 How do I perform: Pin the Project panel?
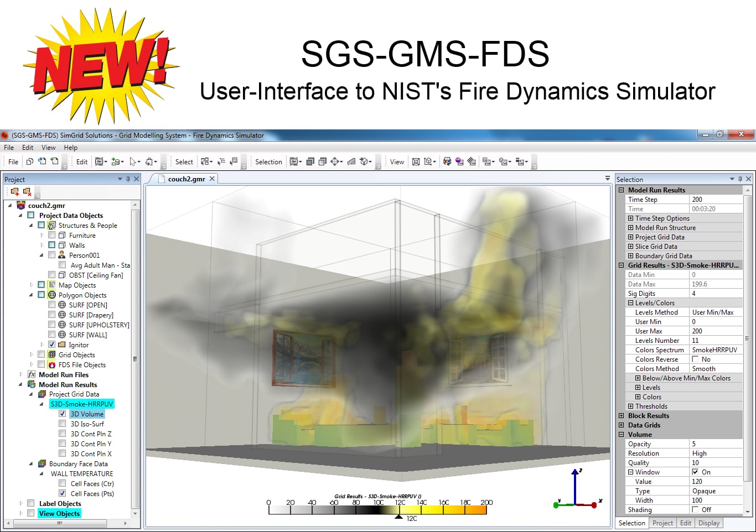pos(128,179)
